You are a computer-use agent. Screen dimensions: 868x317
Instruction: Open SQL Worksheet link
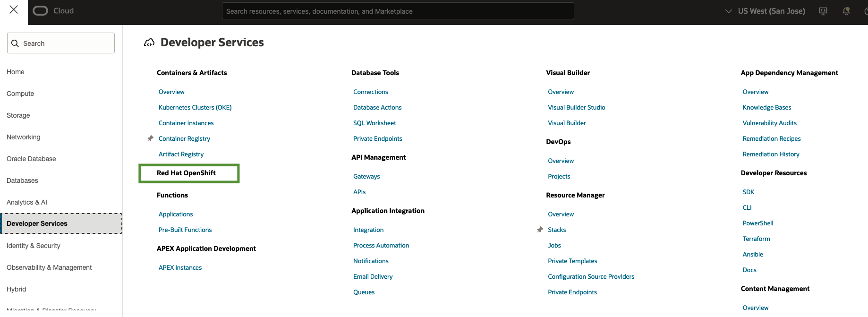tap(374, 123)
